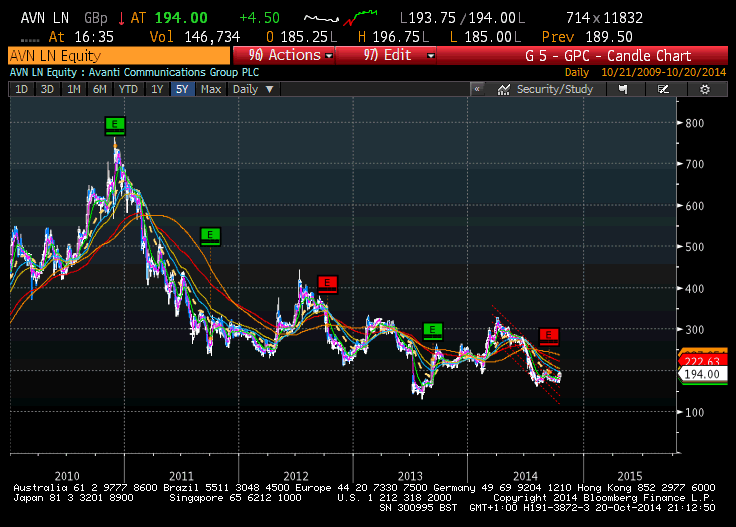Open the 96) Actions dropdown menu
This screenshot has height=527, width=736.
click(284, 55)
